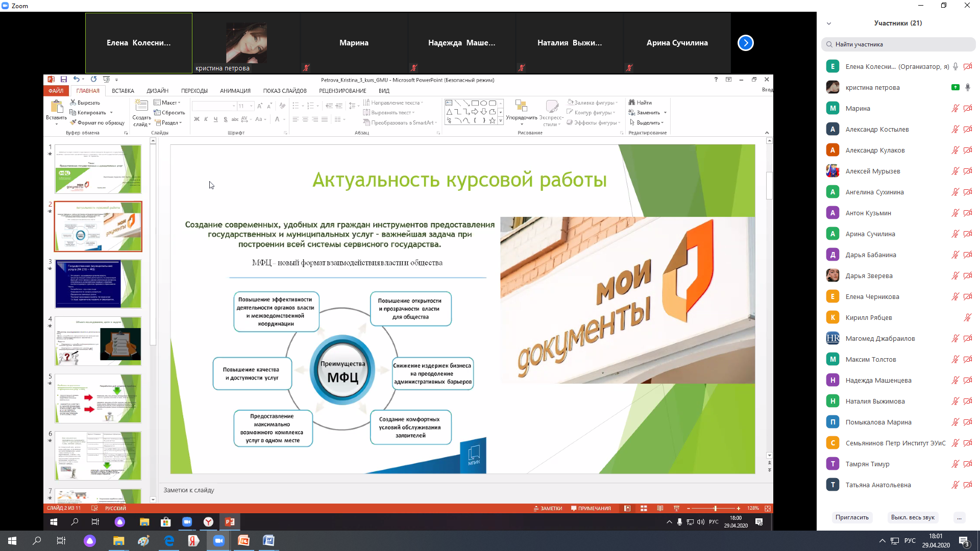Open the Макет layout dropdown

167,103
